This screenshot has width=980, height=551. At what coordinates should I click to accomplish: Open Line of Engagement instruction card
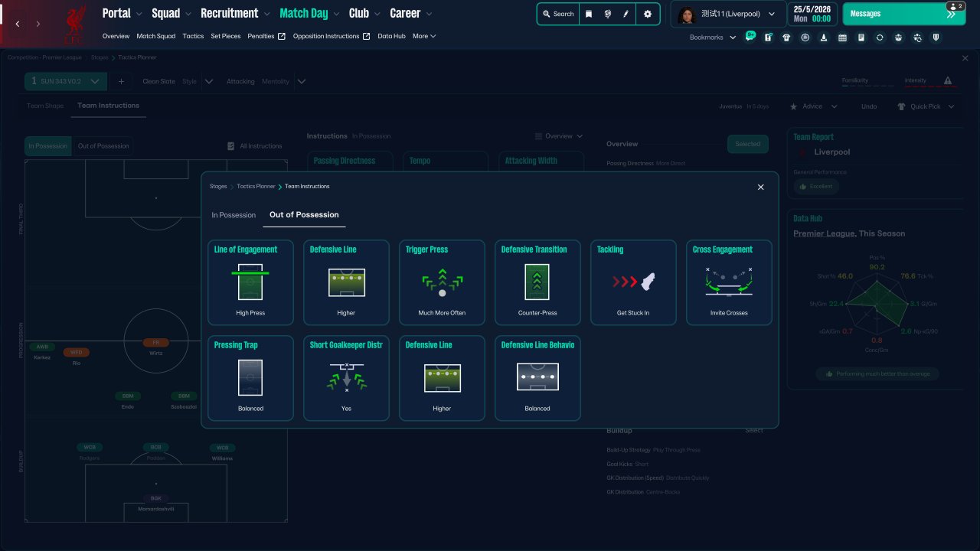coord(250,282)
